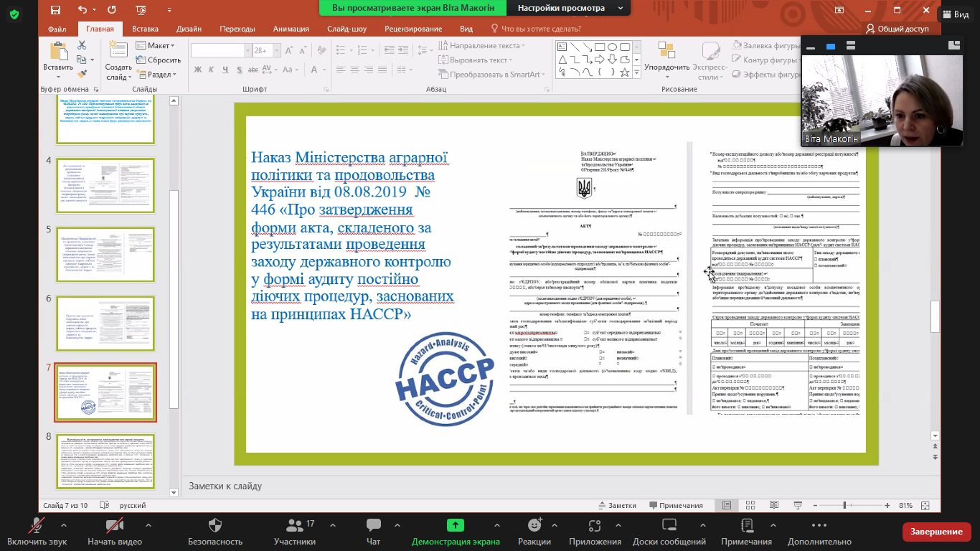Open the Чат chat panel
Screen dimensions: 980x551
tap(373, 532)
